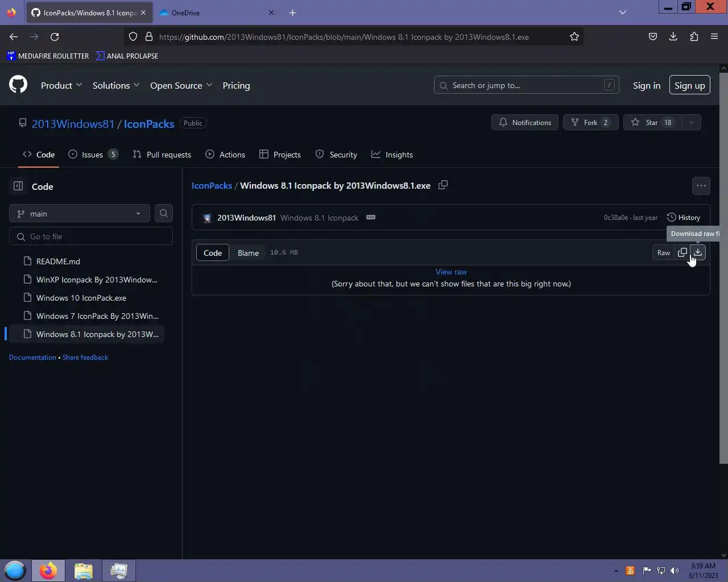Open a new browser tab
The height and width of the screenshot is (582, 728).
coord(292,13)
